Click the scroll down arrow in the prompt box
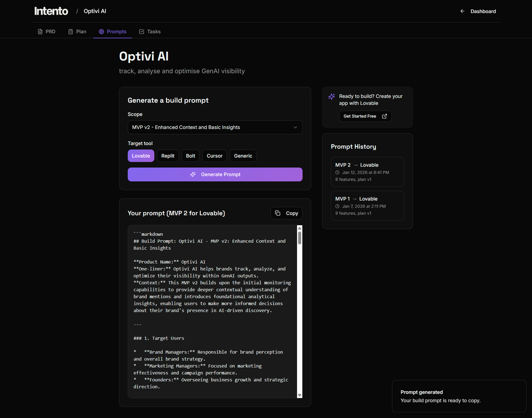The image size is (532, 418). point(300,395)
